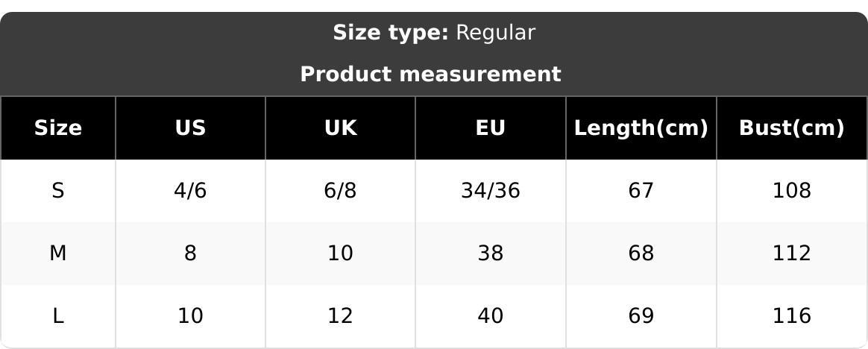This screenshot has width=868, height=349.
Task: Click the 116 bust measurement cell
Action: 791,316
